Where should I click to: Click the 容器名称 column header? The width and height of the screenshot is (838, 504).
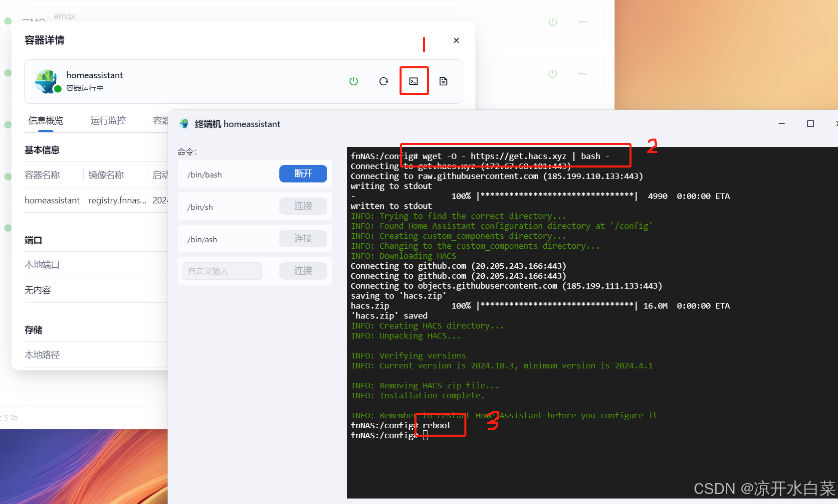pyautogui.click(x=42, y=175)
